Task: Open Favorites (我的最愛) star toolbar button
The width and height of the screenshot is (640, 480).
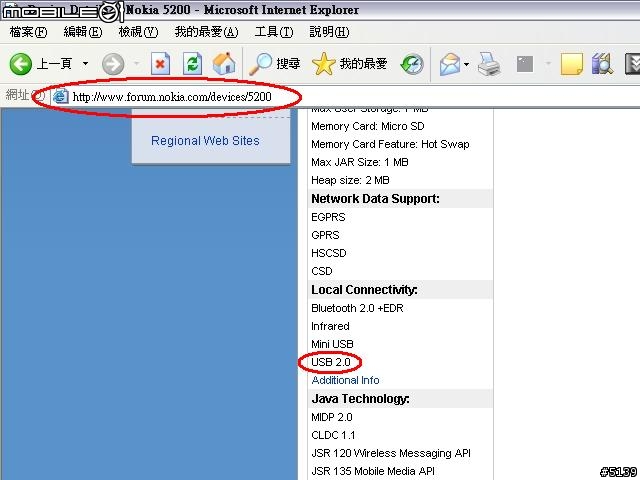Action: point(349,64)
